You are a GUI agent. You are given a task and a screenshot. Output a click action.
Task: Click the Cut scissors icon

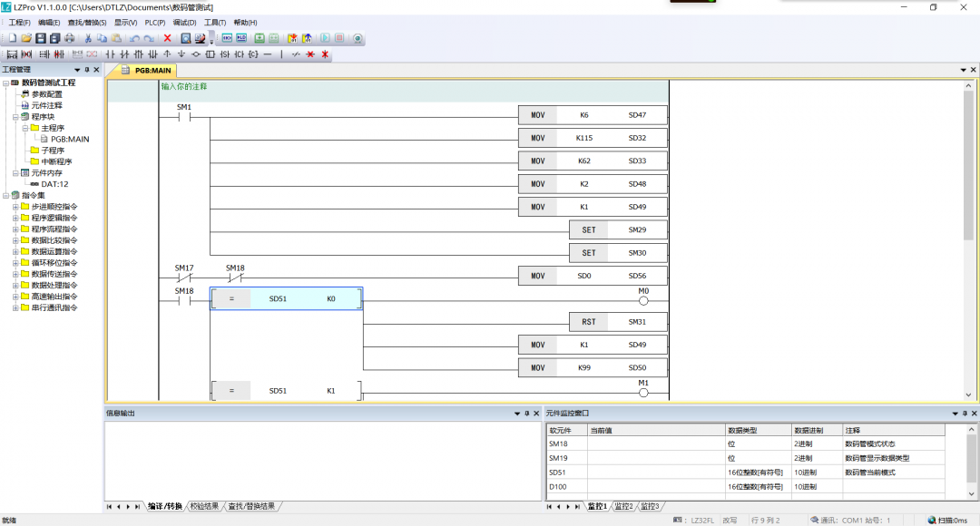coord(88,38)
